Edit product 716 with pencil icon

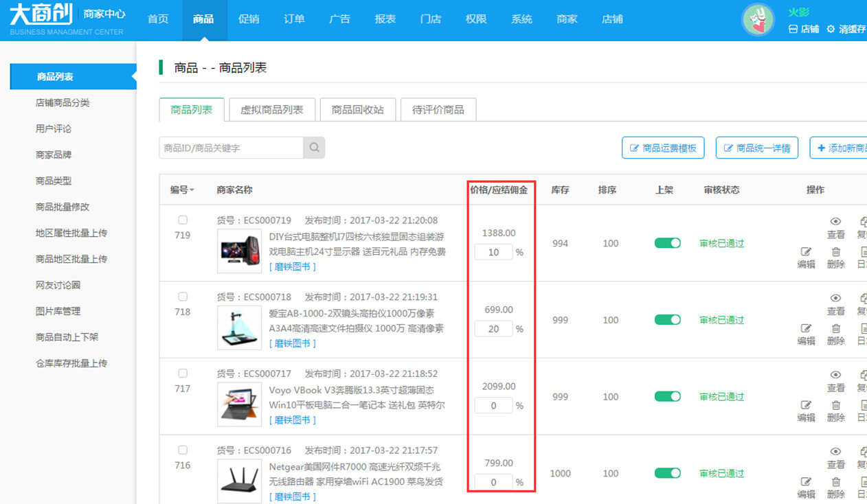(806, 483)
